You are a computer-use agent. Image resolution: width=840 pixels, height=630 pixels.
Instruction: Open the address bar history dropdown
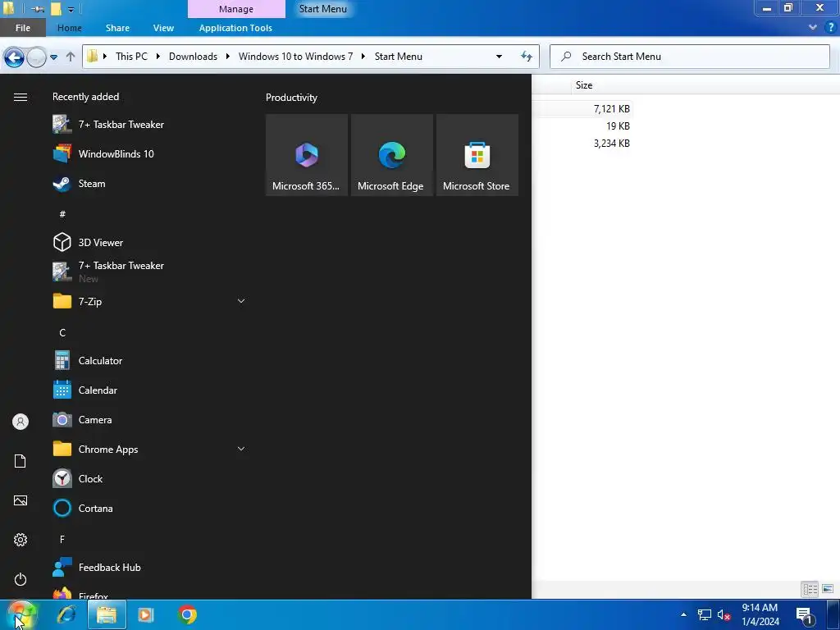(x=499, y=57)
